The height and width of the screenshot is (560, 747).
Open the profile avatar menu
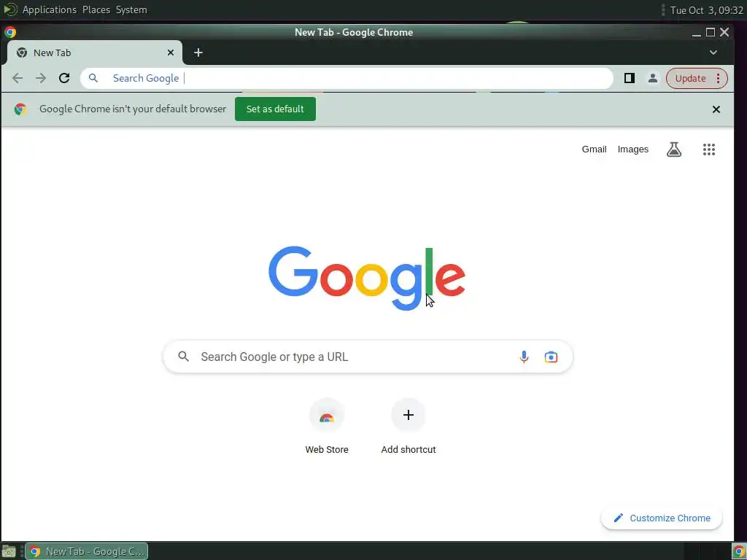coord(653,78)
